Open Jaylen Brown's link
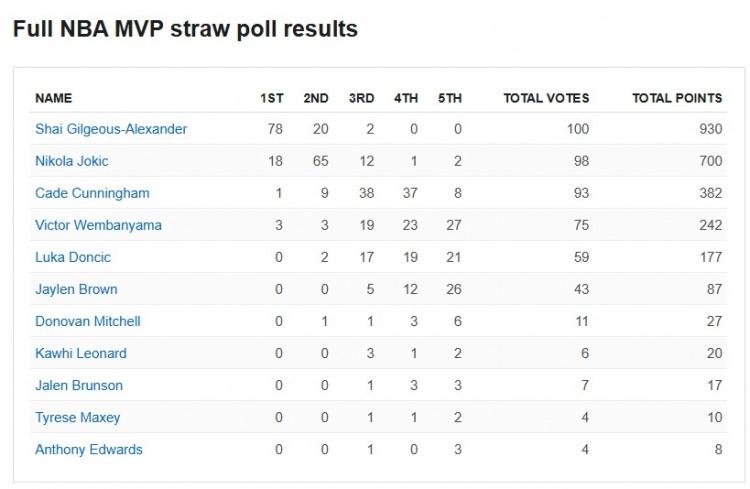 (76, 289)
